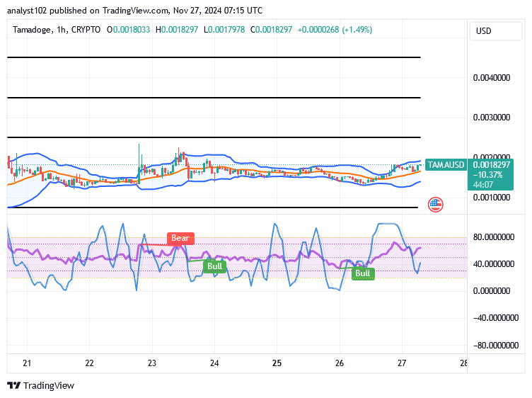Viewport: 532px width, 398px height.
Task: Click date 22 on time axis
Action: [x=89, y=363]
